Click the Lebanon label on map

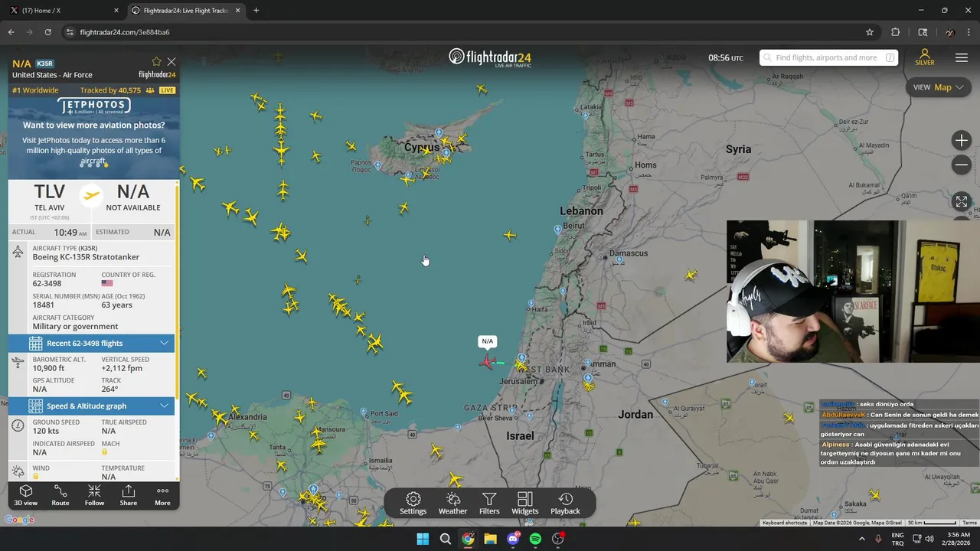582,210
